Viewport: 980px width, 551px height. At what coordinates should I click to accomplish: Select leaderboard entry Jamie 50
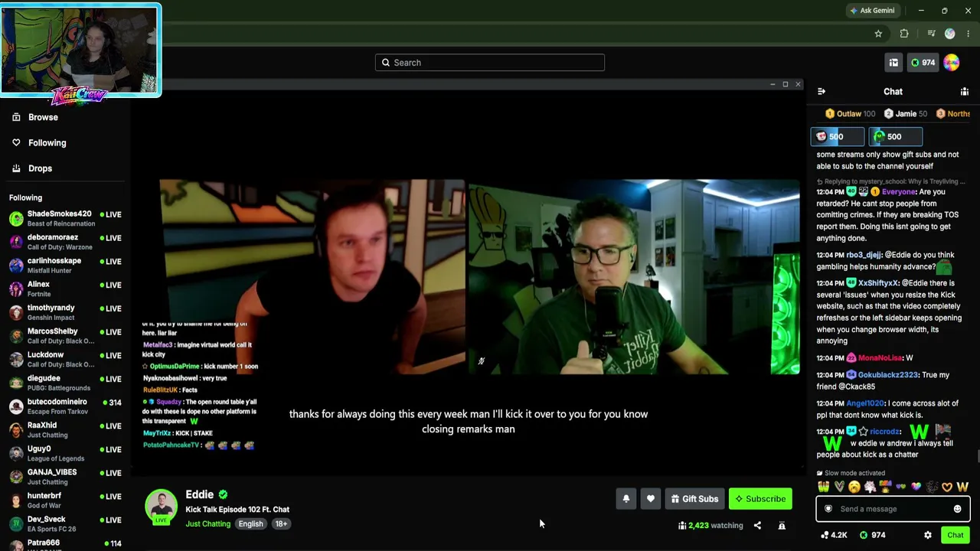pos(906,114)
